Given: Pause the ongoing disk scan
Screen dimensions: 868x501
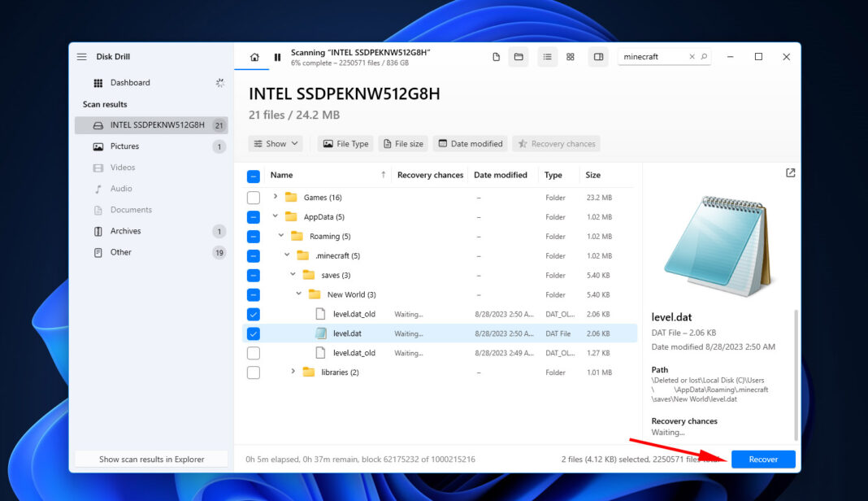Looking at the screenshot, I should (277, 57).
